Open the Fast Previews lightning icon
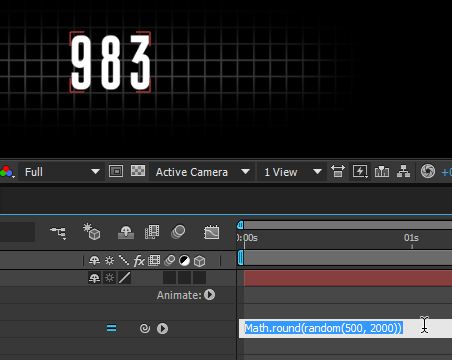Image resolution: width=452 pixels, height=360 pixels. click(x=360, y=172)
